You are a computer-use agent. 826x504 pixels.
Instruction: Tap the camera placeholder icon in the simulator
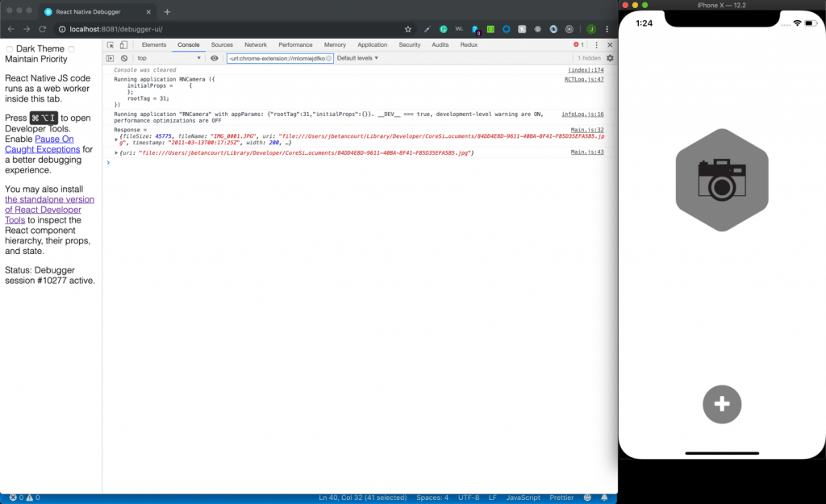click(x=722, y=178)
